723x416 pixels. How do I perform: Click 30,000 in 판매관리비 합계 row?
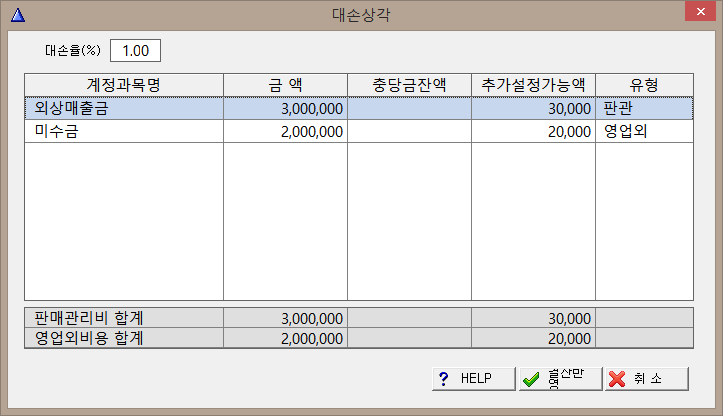click(569, 319)
